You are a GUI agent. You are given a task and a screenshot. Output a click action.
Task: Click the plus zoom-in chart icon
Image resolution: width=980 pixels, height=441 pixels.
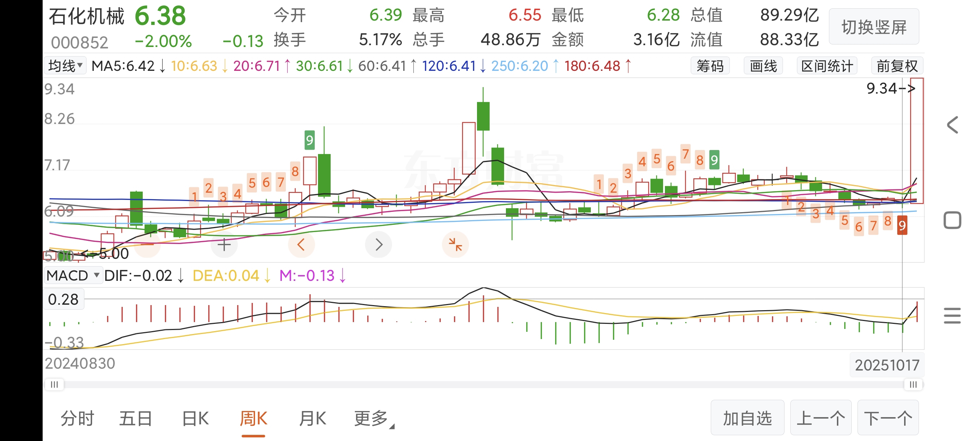point(224,245)
